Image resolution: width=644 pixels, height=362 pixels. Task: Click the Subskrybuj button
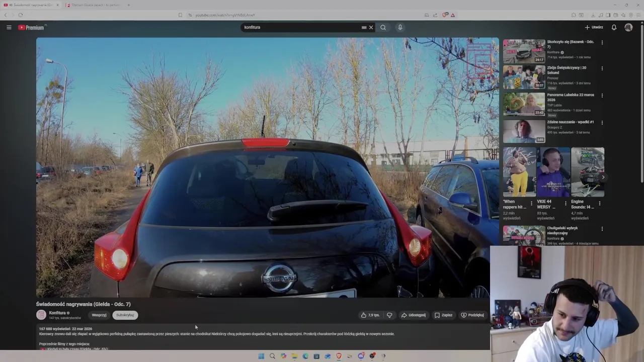[125, 315]
